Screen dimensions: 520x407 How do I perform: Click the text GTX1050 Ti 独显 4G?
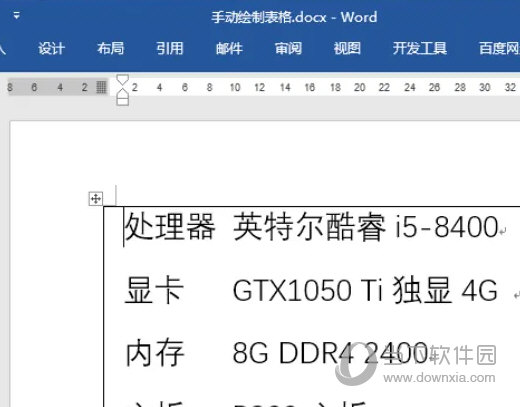[365, 290]
